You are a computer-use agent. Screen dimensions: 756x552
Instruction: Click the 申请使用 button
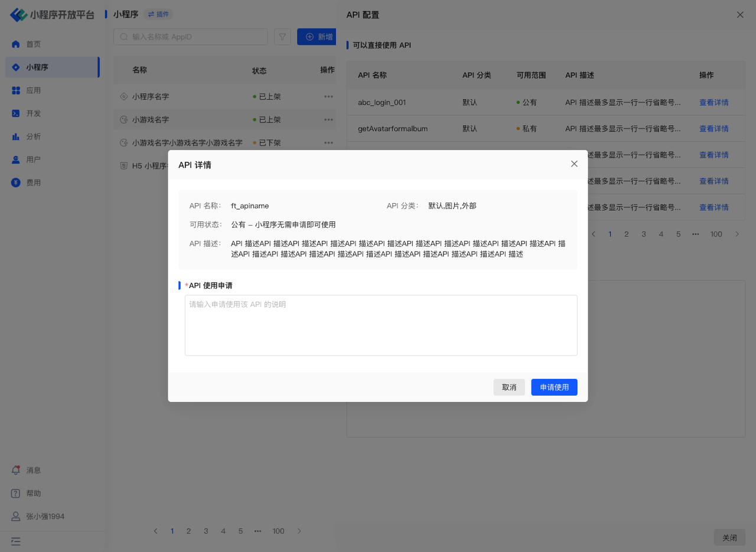[554, 387]
